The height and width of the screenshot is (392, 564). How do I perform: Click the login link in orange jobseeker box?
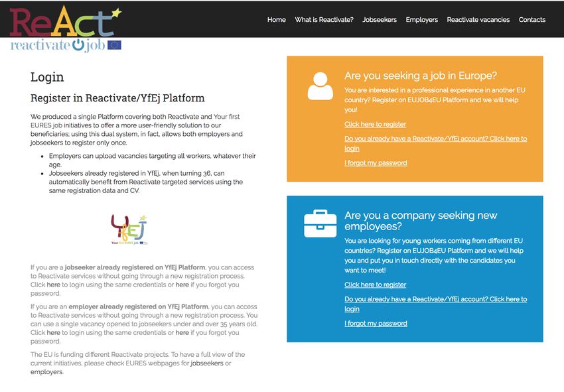coord(435,143)
